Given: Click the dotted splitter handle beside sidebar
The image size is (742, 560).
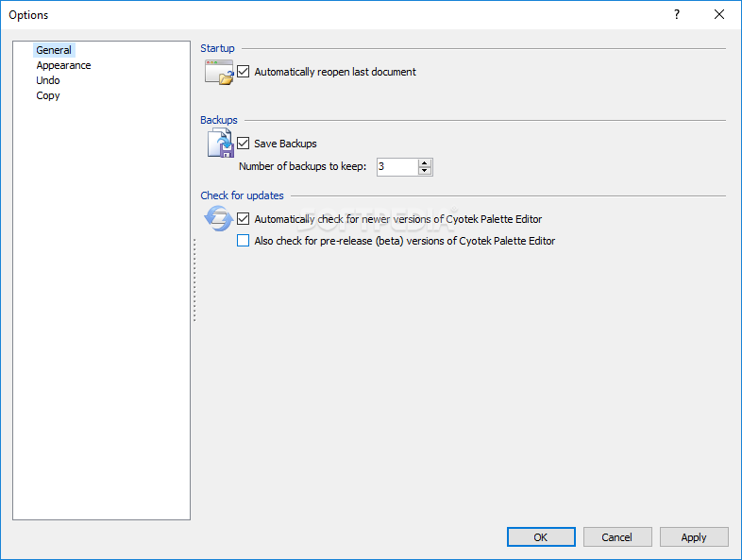Looking at the screenshot, I should point(194,280).
